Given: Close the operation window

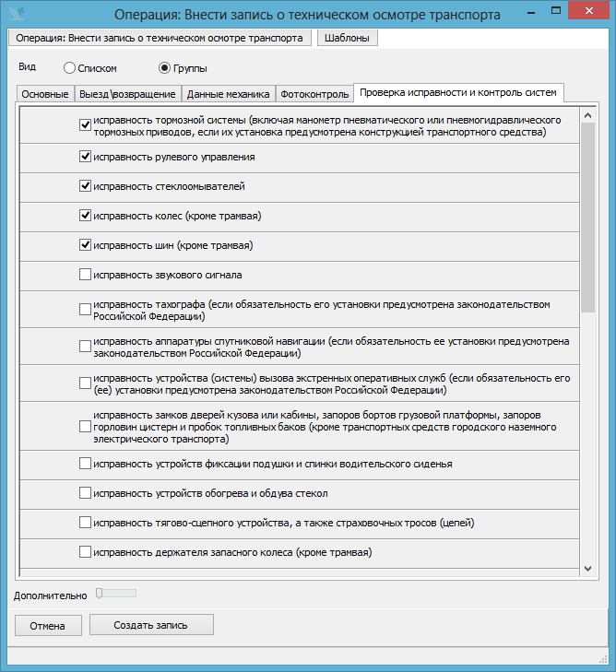Looking at the screenshot, I should pos(589,11).
